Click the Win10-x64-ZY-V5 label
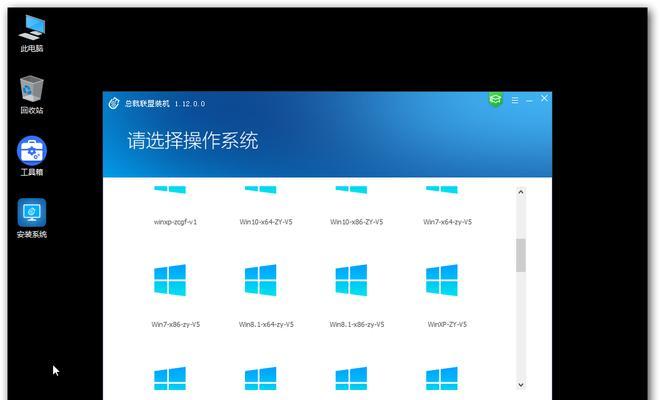This screenshot has height=400, width=660. click(x=266, y=222)
